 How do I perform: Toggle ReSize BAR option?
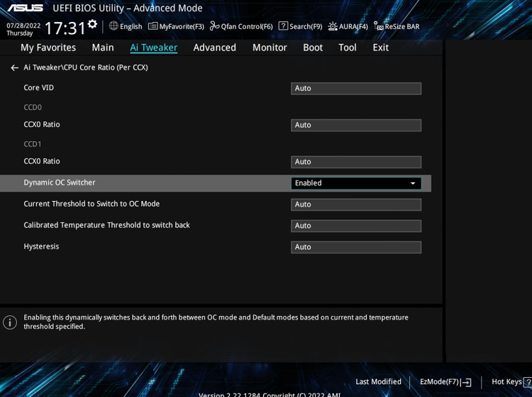click(x=397, y=26)
